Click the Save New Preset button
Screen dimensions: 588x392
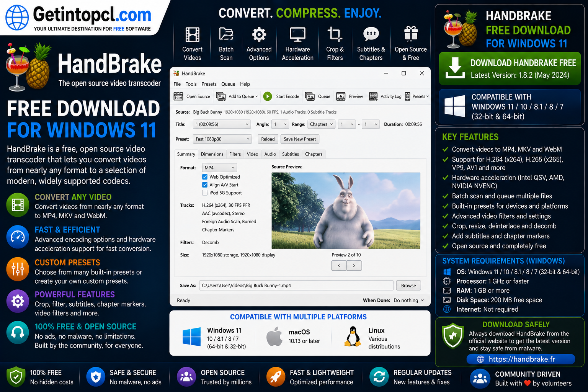[300, 139]
